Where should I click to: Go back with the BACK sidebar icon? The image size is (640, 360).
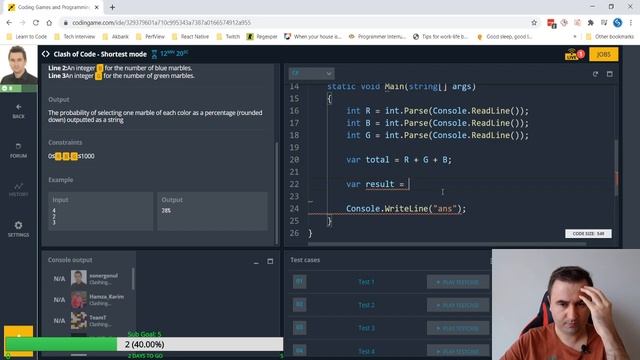tap(18, 111)
